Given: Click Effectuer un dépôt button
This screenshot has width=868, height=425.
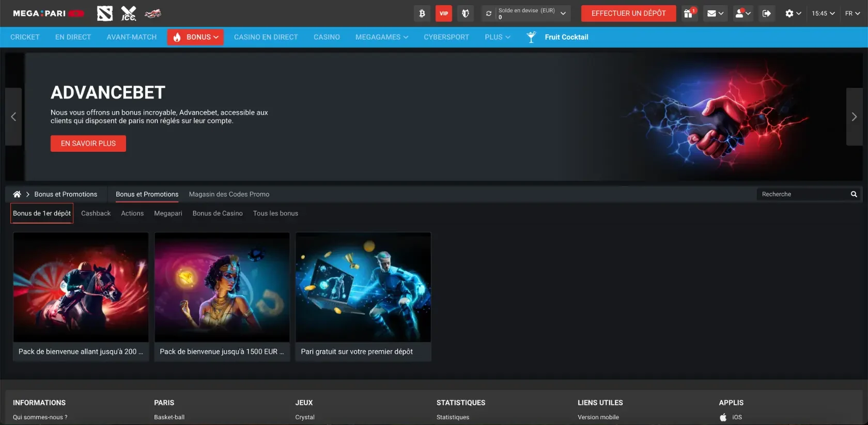Looking at the screenshot, I should 628,13.
